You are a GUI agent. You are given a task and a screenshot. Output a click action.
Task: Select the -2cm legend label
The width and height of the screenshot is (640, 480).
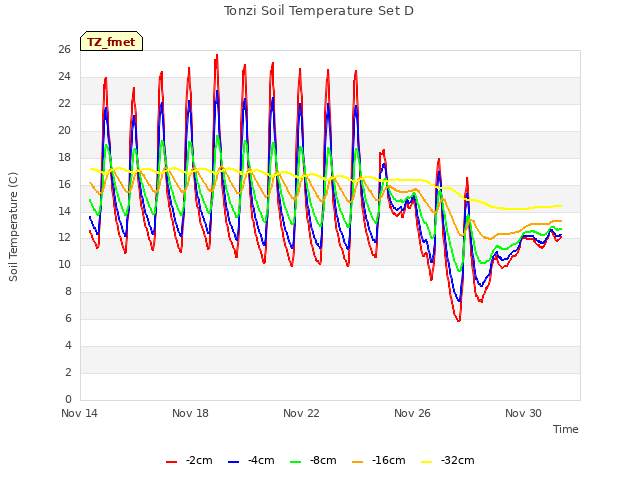pos(199,460)
